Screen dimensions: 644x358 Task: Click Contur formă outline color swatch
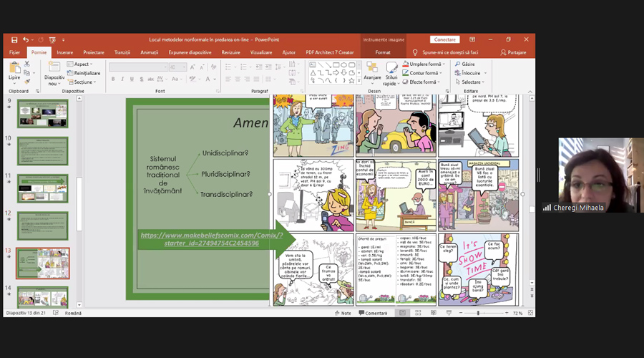pyautogui.click(x=406, y=73)
